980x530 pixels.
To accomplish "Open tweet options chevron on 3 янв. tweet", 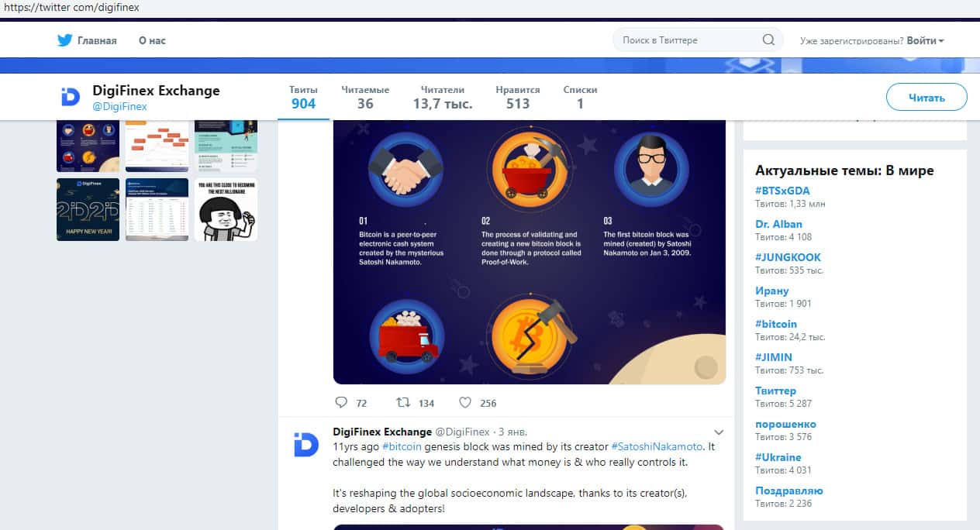I will pyautogui.click(x=719, y=432).
